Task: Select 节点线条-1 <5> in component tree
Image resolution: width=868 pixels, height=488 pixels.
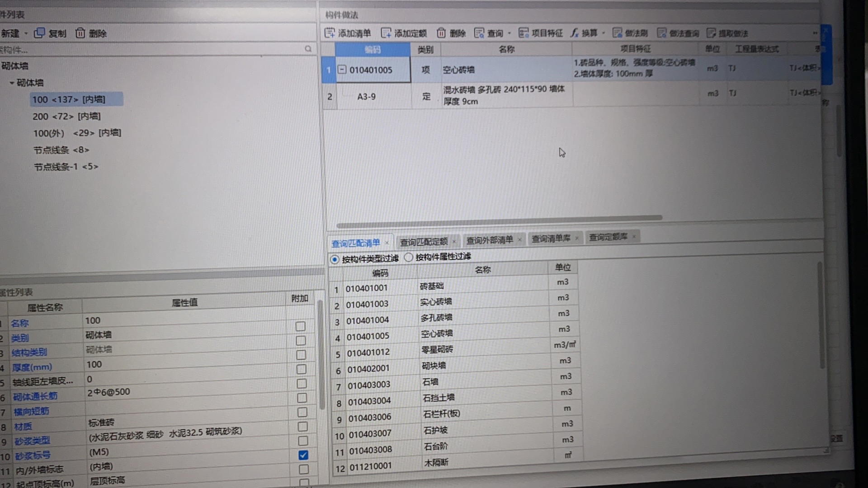Action: tap(66, 167)
